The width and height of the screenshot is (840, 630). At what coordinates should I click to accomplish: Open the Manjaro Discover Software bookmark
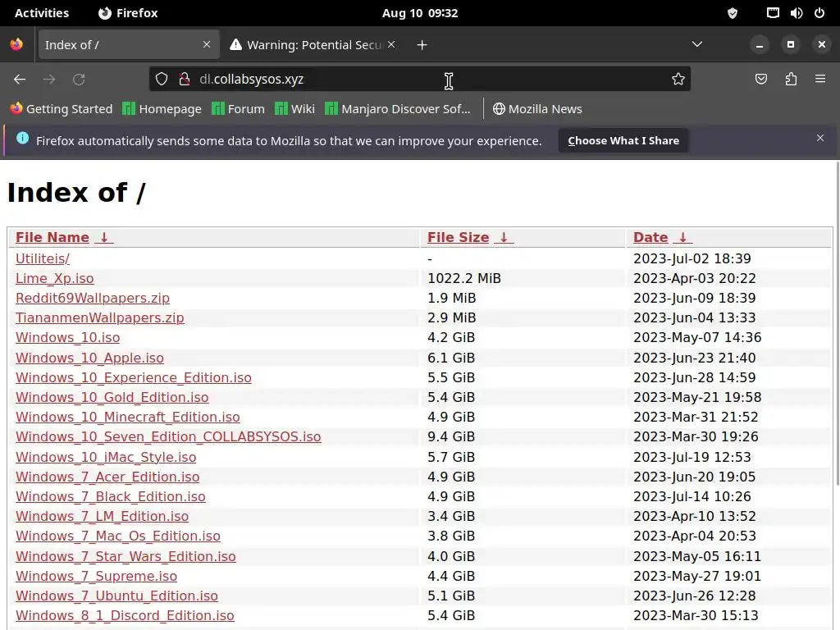pos(398,109)
